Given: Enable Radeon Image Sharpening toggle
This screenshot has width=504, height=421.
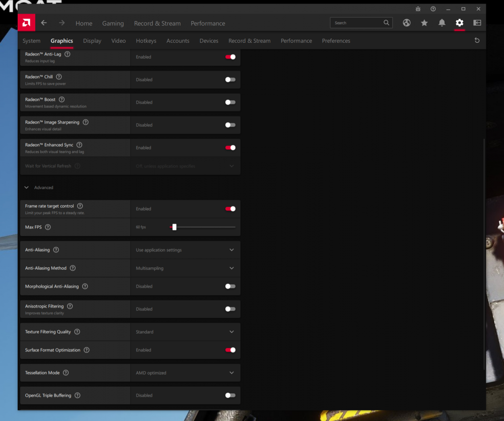Looking at the screenshot, I should (x=230, y=125).
